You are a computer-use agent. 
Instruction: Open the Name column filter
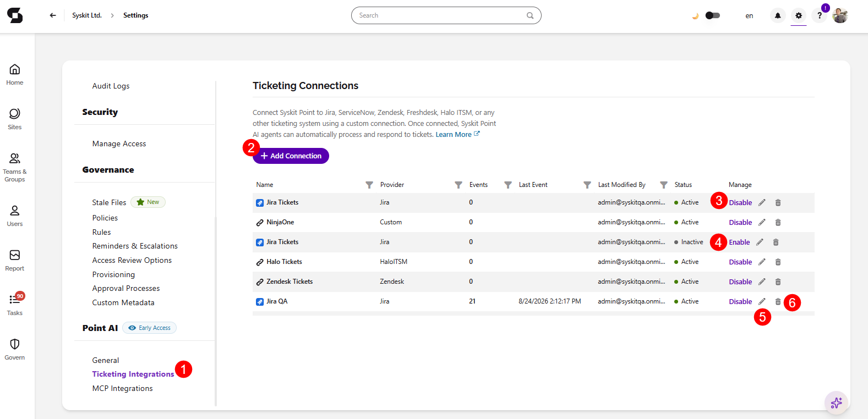coord(369,185)
